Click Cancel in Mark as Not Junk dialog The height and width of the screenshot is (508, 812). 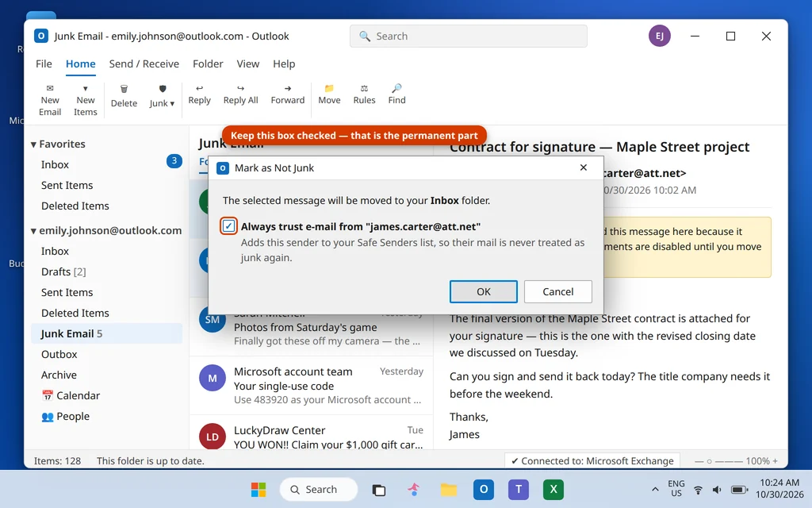pyautogui.click(x=557, y=291)
